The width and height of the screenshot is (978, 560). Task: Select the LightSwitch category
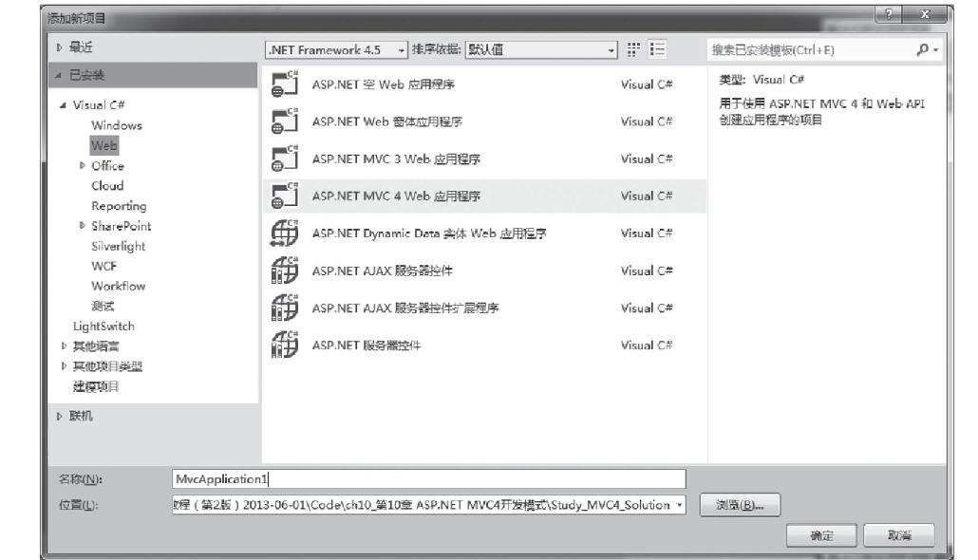tap(103, 327)
